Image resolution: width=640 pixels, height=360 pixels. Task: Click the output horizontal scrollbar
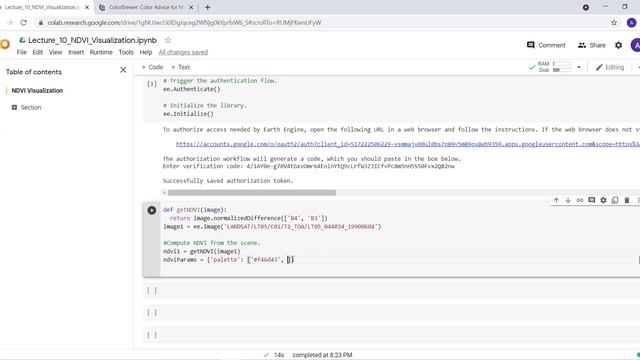[x=252, y=193]
